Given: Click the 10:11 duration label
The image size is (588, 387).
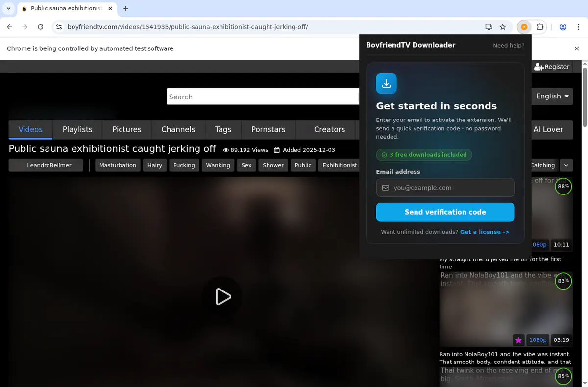Looking at the screenshot, I should 562,244.
